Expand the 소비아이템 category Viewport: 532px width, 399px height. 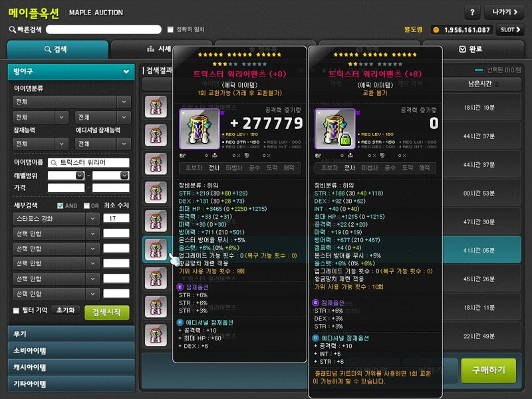(71, 351)
